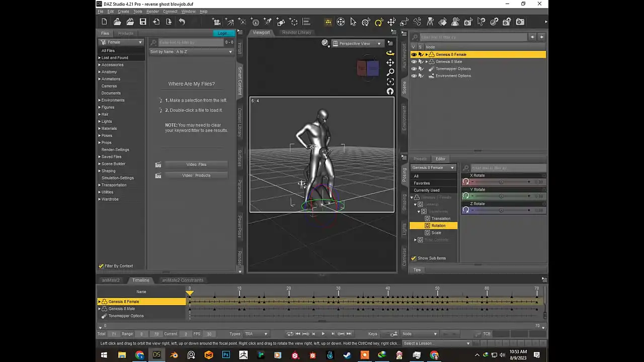Viewport: 644px width, 362px height.
Task: Click the Video: Products button
Action: pos(196,175)
